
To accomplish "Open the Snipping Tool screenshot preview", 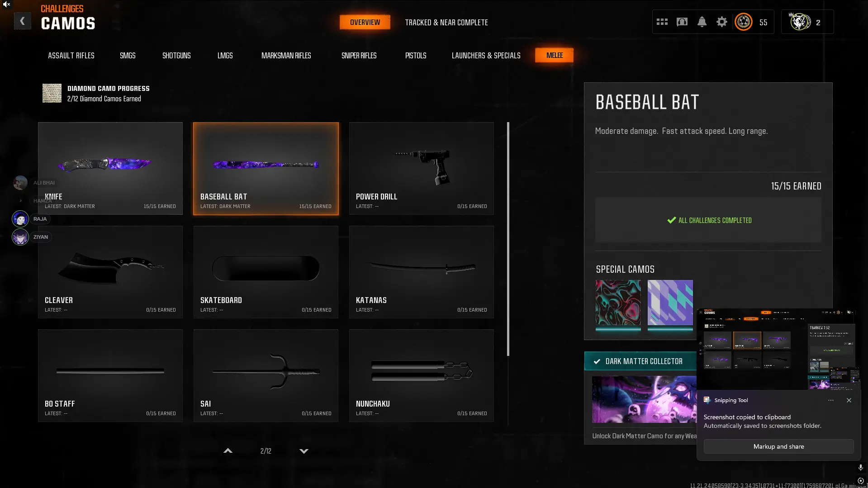I will 778,349.
